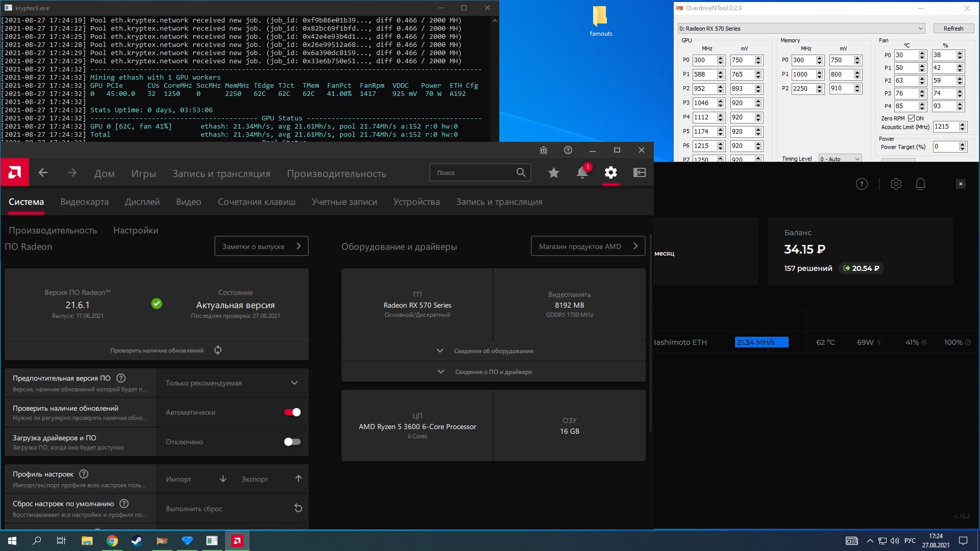Toggle the sidebar panel icon

(x=640, y=172)
